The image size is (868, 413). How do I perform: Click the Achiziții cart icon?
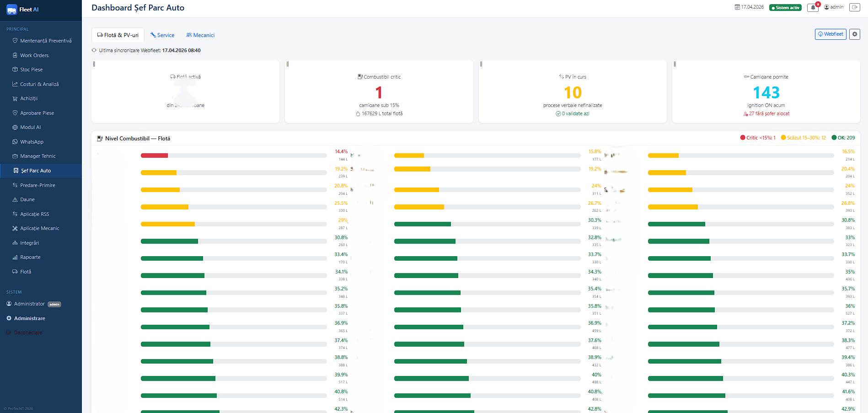(x=15, y=98)
